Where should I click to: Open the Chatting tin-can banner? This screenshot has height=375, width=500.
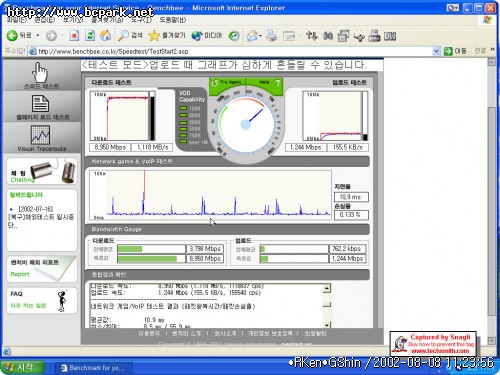pyautogui.click(x=42, y=171)
